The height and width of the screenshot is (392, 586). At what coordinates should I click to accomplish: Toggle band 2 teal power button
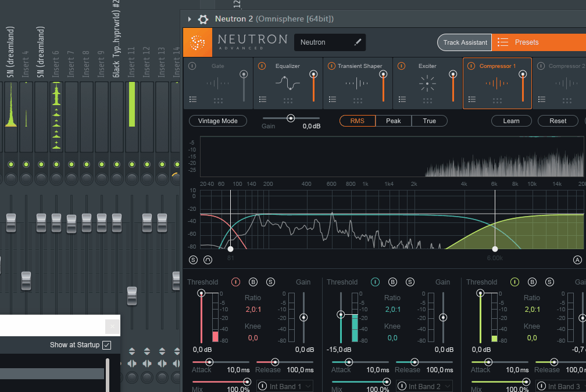(375, 282)
